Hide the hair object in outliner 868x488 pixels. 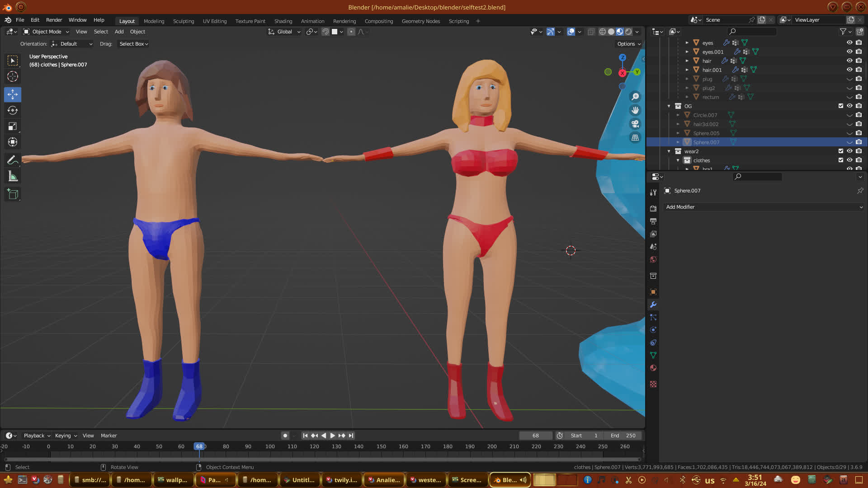pyautogui.click(x=849, y=61)
